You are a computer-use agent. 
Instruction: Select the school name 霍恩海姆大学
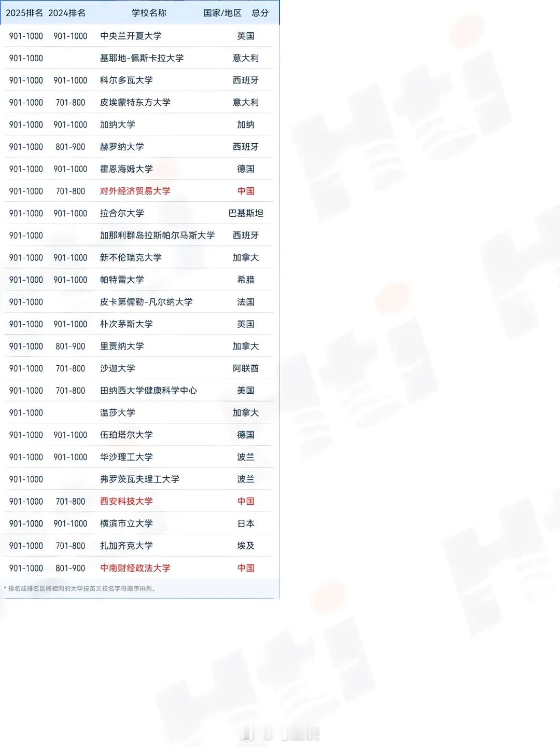[127, 169]
